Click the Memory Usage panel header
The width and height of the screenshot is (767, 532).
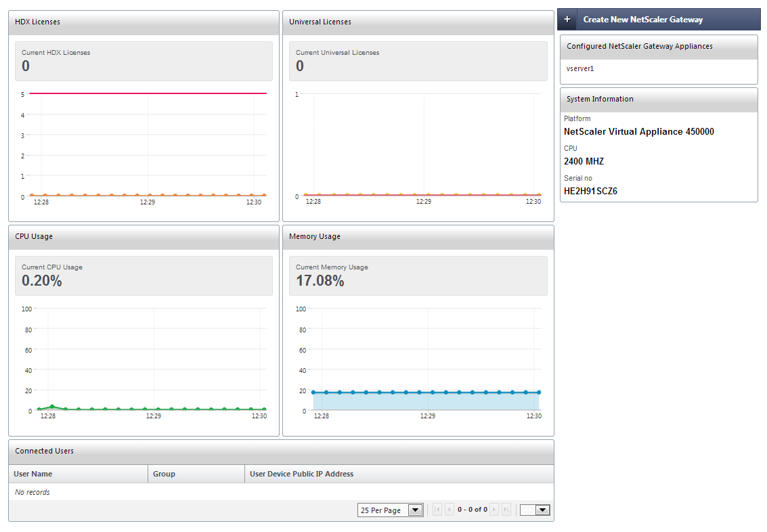click(x=418, y=236)
